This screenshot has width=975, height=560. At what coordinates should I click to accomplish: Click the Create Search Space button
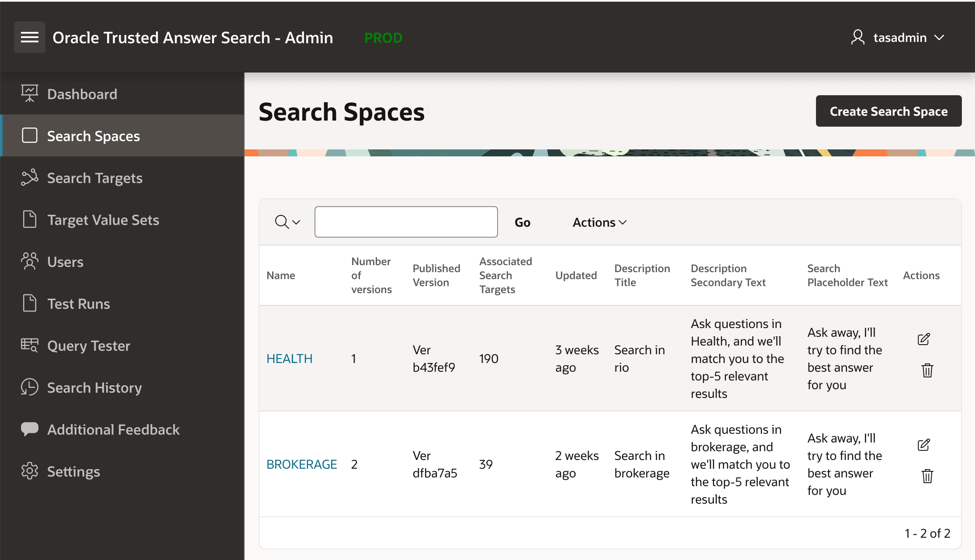(888, 111)
